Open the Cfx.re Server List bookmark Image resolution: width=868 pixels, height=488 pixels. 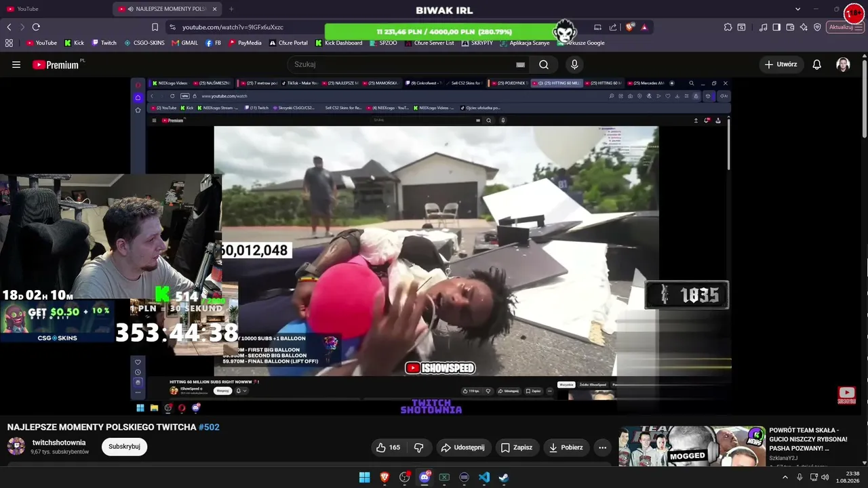pos(429,43)
